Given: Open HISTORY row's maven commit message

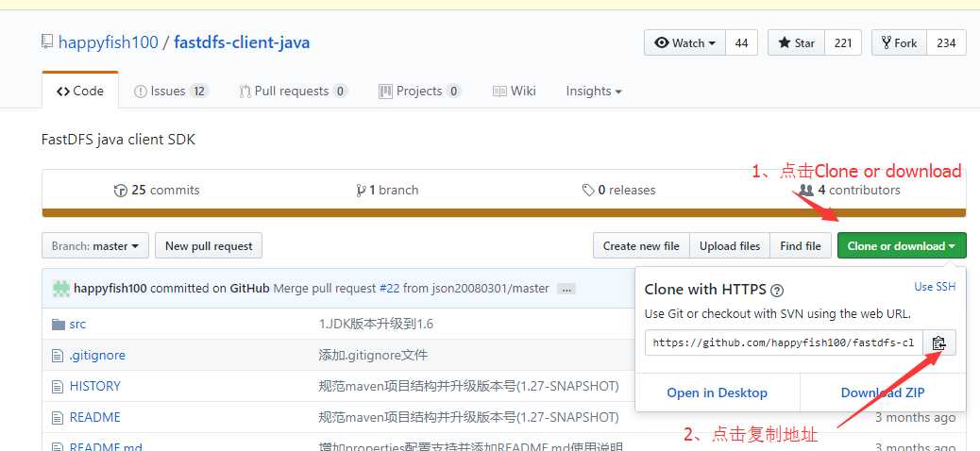Looking at the screenshot, I should coord(468,386).
